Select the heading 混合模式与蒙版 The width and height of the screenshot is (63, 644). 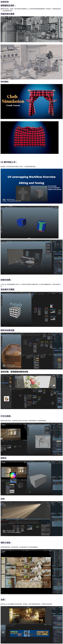tap(7, 290)
